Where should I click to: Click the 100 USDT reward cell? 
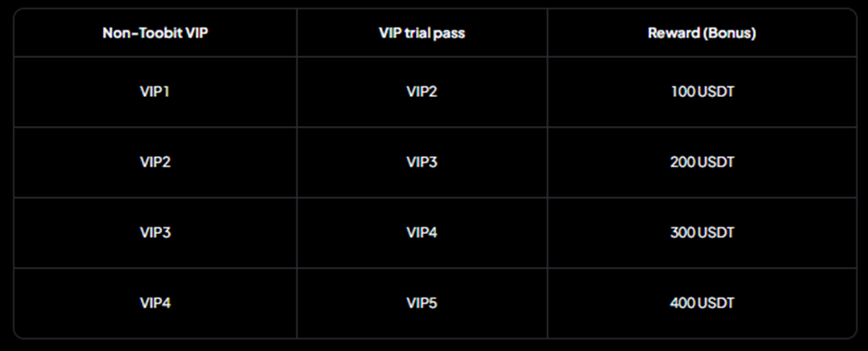(702, 92)
